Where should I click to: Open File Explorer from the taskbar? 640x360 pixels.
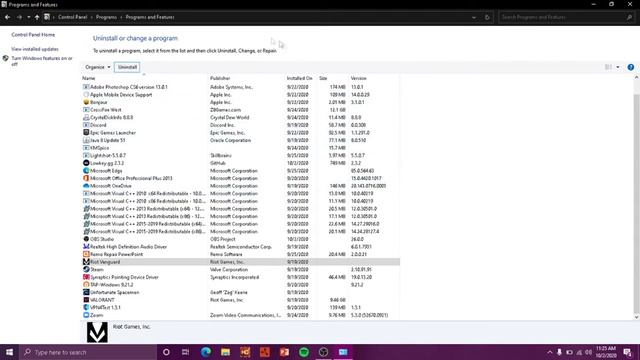click(225, 352)
